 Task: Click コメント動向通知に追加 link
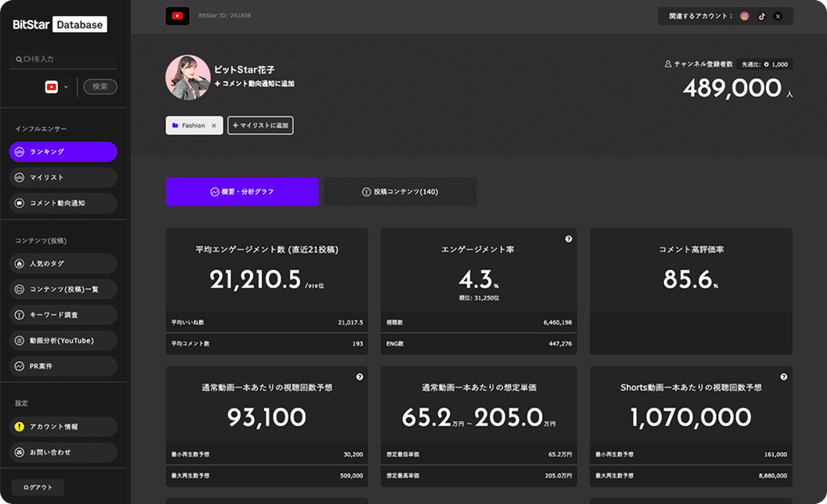tap(255, 84)
